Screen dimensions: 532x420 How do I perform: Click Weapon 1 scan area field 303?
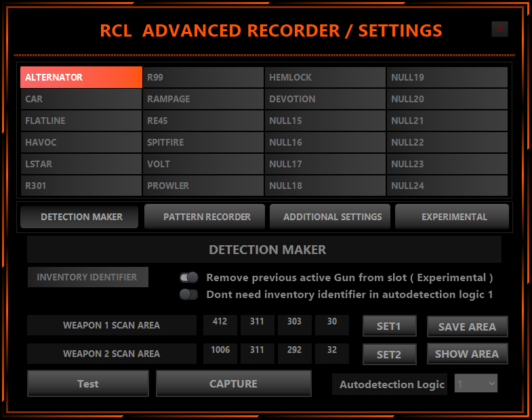point(295,324)
